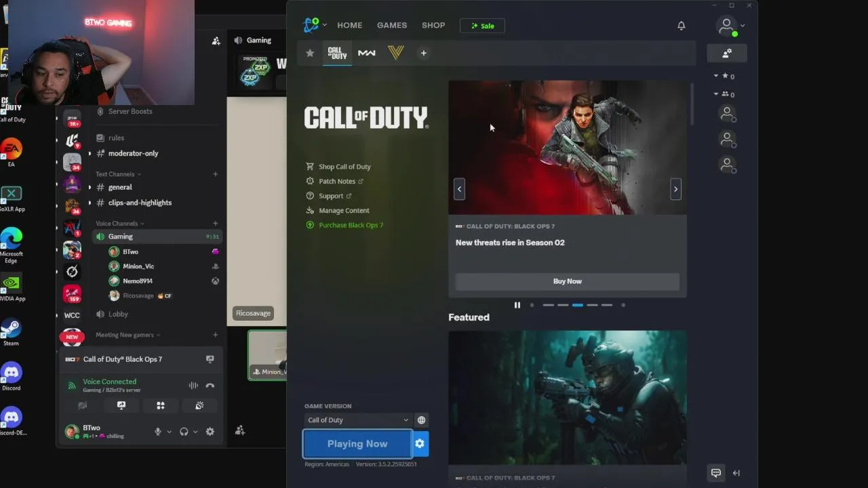868x488 pixels.
Task: Open Discord activities launcher
Action: [161, 405]
